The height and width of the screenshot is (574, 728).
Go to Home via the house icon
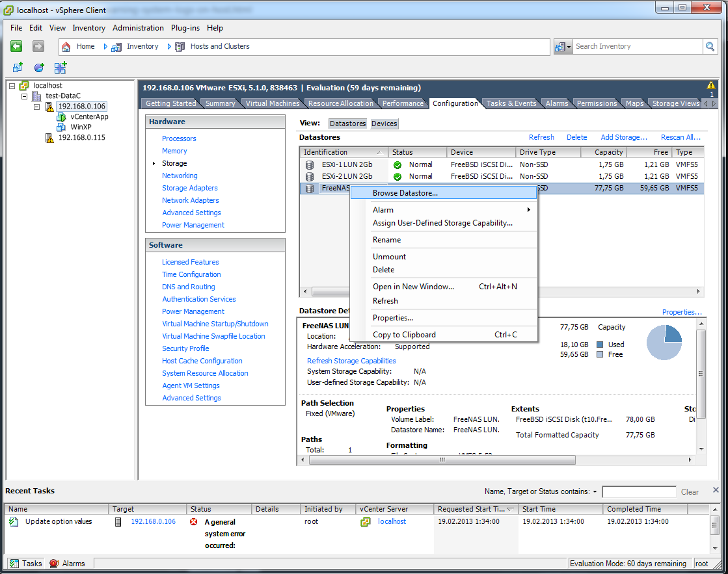(66, 46)
